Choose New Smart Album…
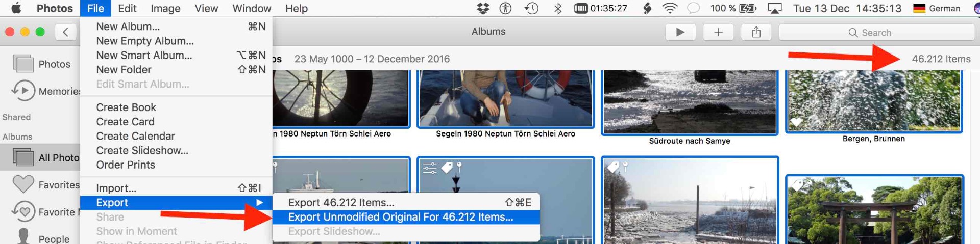980x244 pixels. (x=176, y=55)
